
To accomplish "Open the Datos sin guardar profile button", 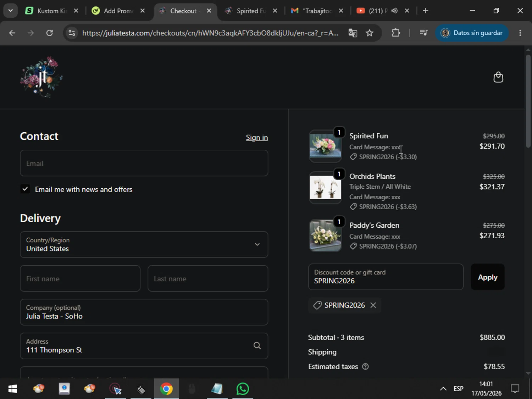I will point(472,33).
